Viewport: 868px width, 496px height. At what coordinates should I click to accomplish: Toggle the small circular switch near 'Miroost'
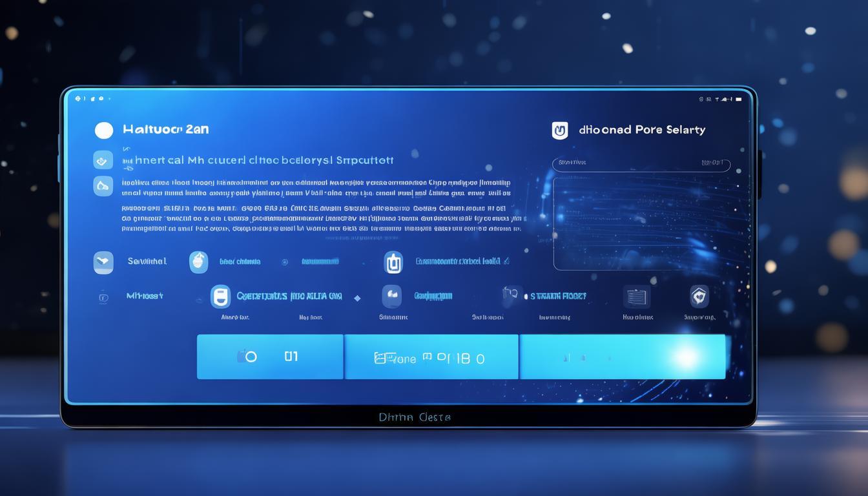103,296
